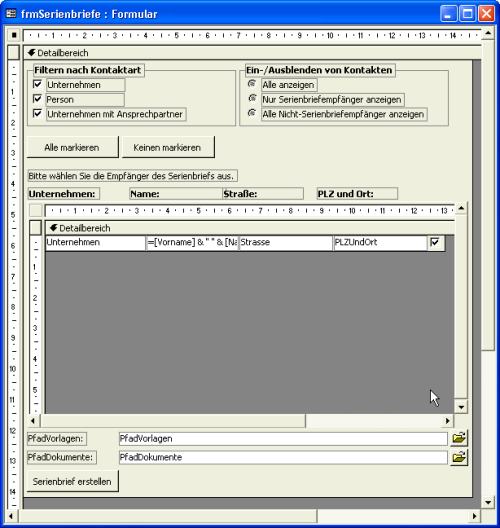This screenshot has height=528, width=500.
Task: Select the Unternehmen checkbox label text
Action: [86, 85]
